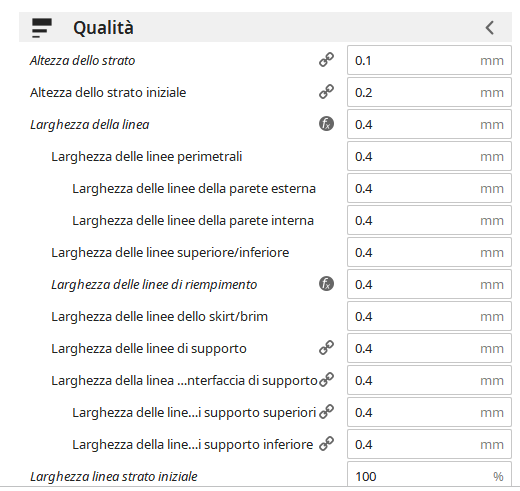Select Larghezza delle linee della parete interna label
Screen dimensions: 520x491
point(193,221)
